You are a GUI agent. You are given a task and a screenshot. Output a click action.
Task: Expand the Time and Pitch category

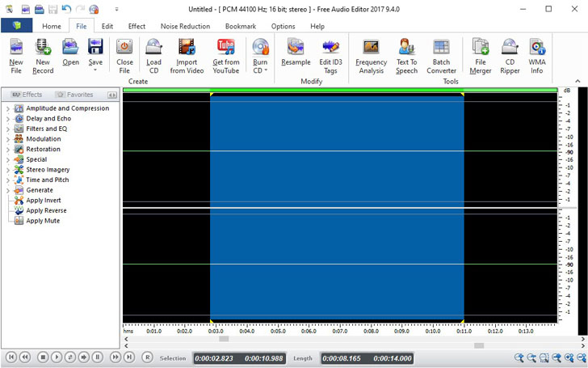pyautogui.click(x=8, y=180)
